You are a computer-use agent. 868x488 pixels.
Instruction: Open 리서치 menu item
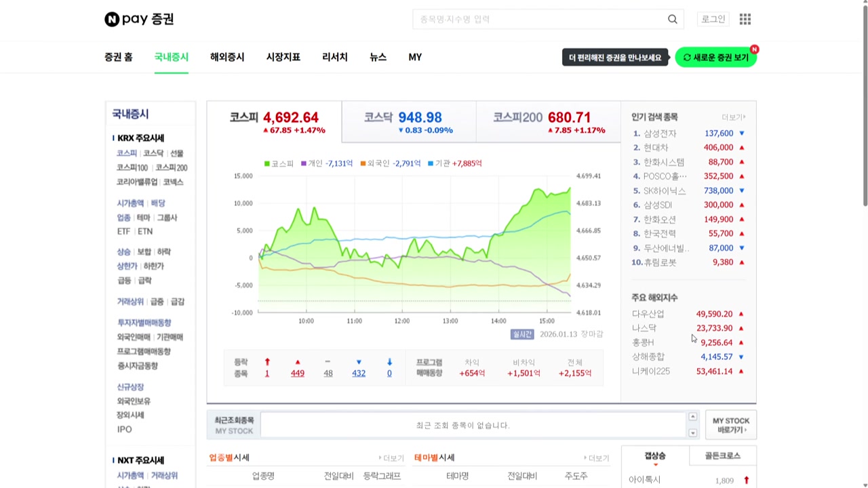click(x=334, y=57)
